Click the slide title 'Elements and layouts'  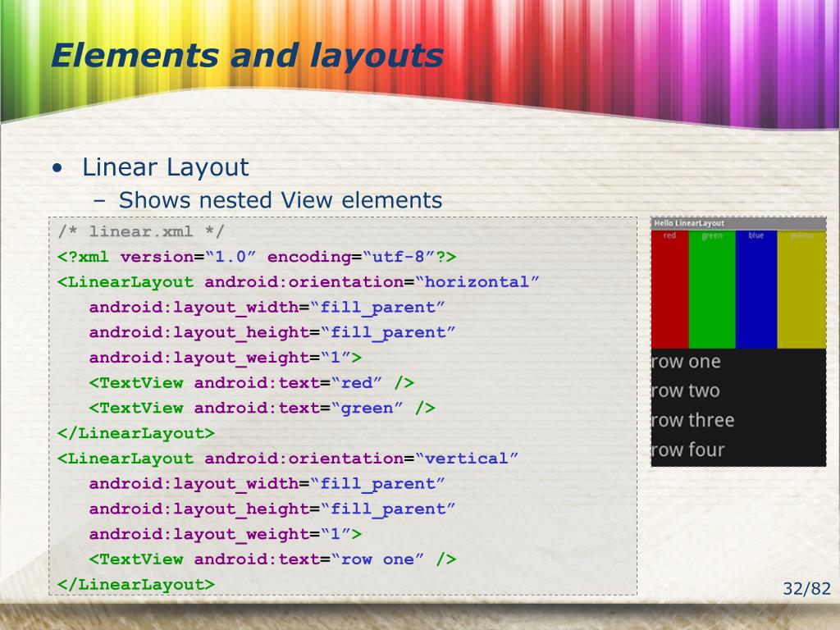[247, 57]
